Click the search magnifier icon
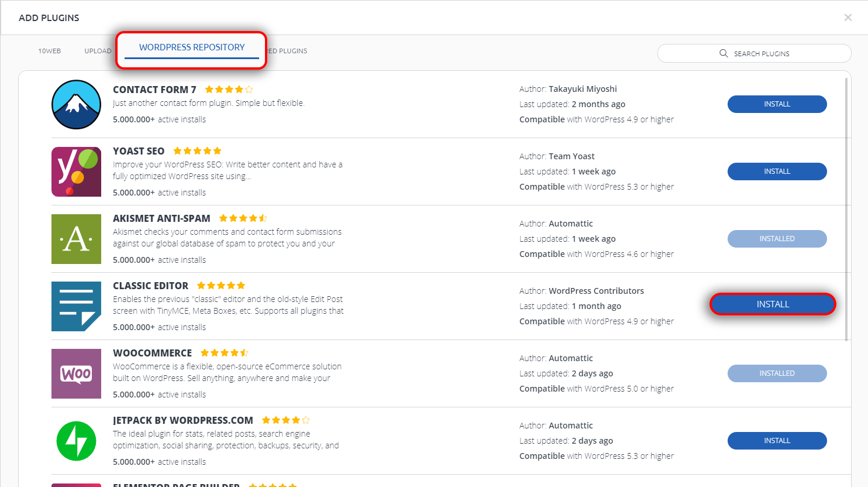Viewport: 868px width, 487px height. (x=724, y=53)
